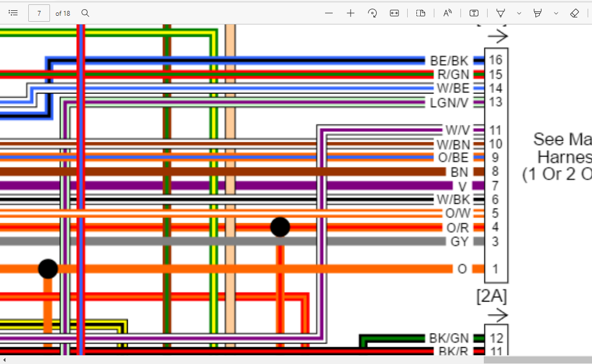Click the left scroll arrow at bottom
The width and height of the screenshot is (592, 364).
tap(4, 360)
